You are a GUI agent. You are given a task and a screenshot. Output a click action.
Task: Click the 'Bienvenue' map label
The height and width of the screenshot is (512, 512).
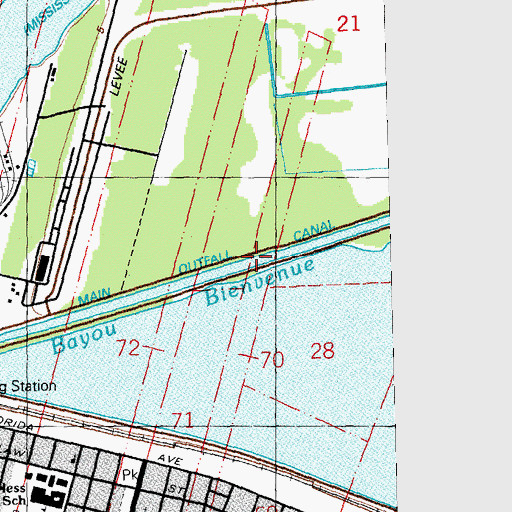[260, 282]
